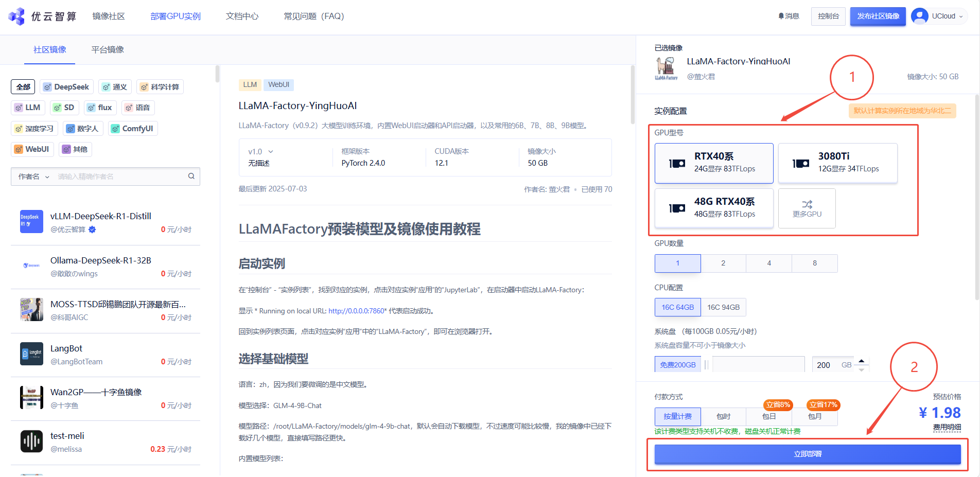
Task: Set GPU count to 8
Action: click(815, 263)
